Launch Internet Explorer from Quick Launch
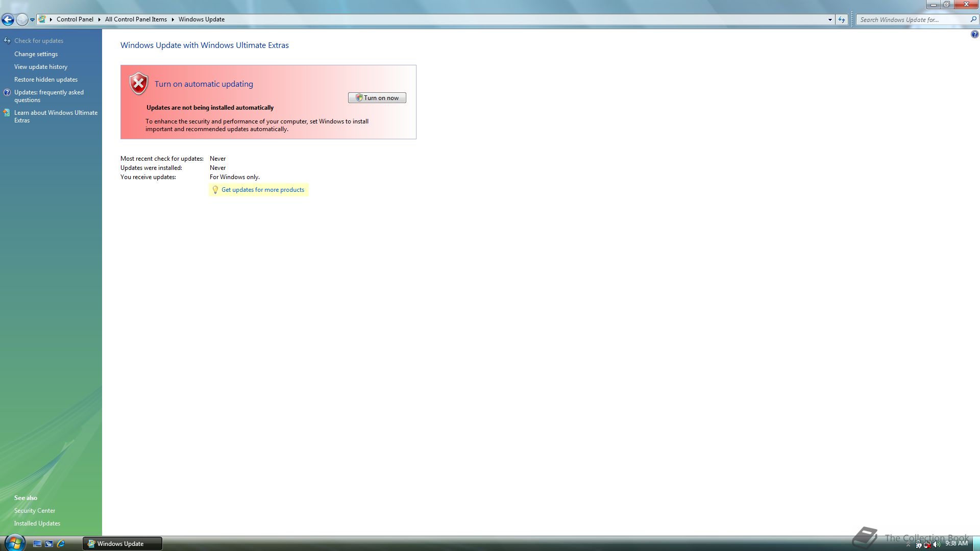This screenshot has height=551, width=980. (x=61, y=544)
